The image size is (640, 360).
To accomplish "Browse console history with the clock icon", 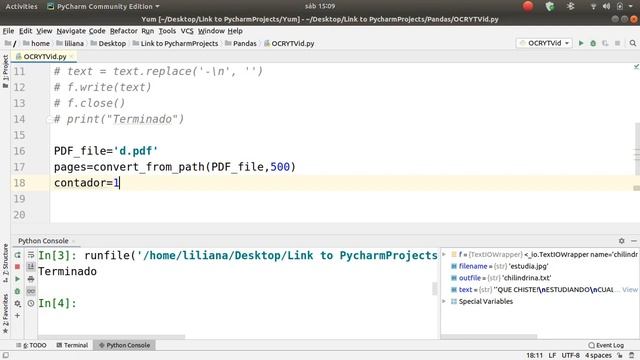I will [31, 304].
